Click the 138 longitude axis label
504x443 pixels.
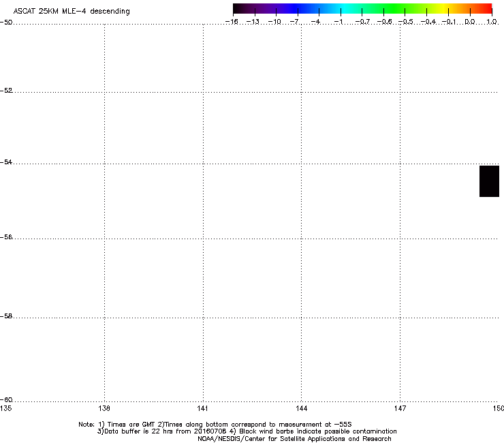(104, 408)
